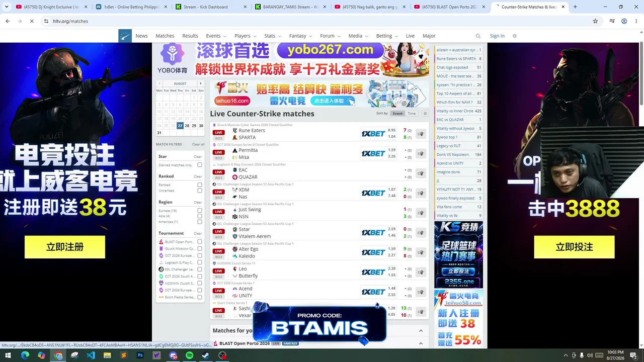644x362 pixels.
Task: Open Discord from taskbar
Action: pyautogui.click(x=173, y=355)
